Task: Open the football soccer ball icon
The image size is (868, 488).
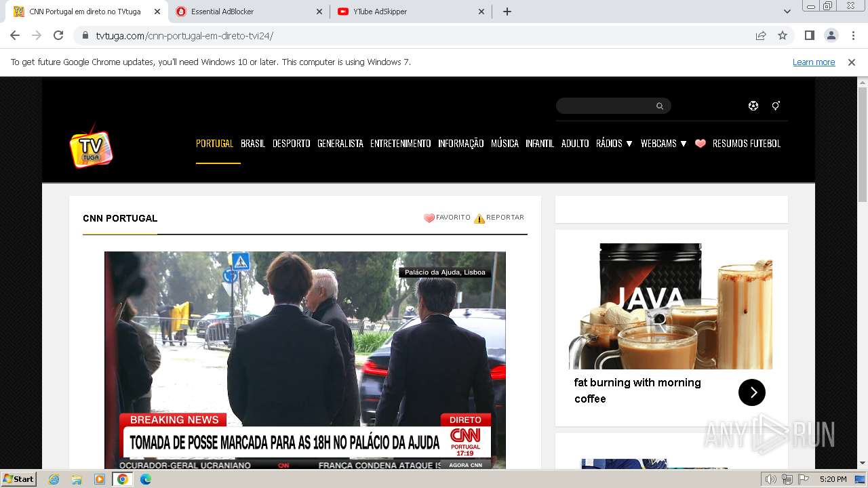Action: click(x=753, y=106)
